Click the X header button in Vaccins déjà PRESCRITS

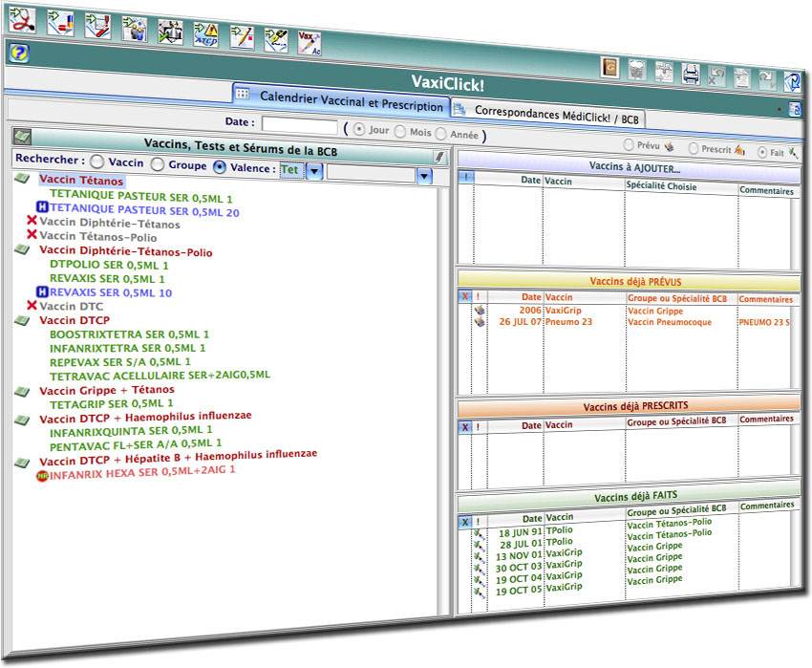point(465,427)
